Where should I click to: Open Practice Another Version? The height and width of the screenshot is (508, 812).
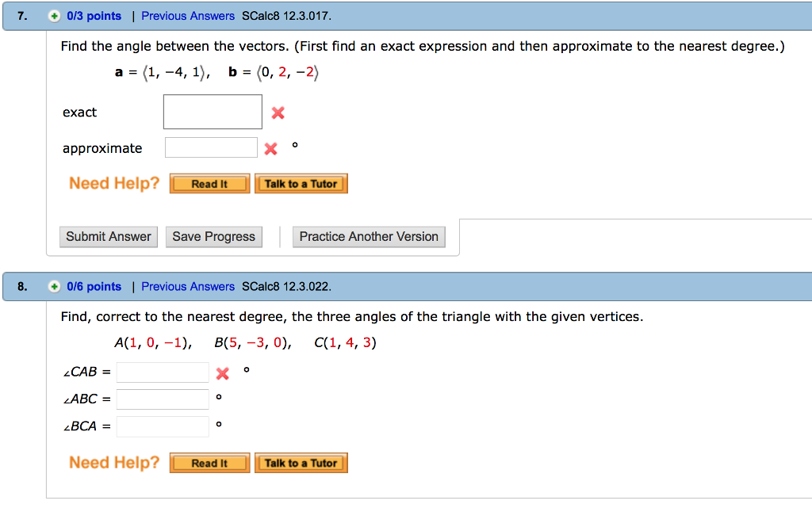click(369, 236)
